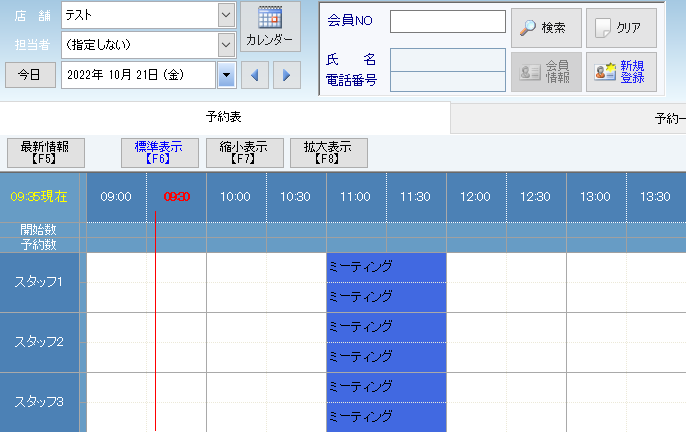Click new registration (新規登録) button
The width and height of the screenshot is (686, 432).
click(x=621, y=73)
